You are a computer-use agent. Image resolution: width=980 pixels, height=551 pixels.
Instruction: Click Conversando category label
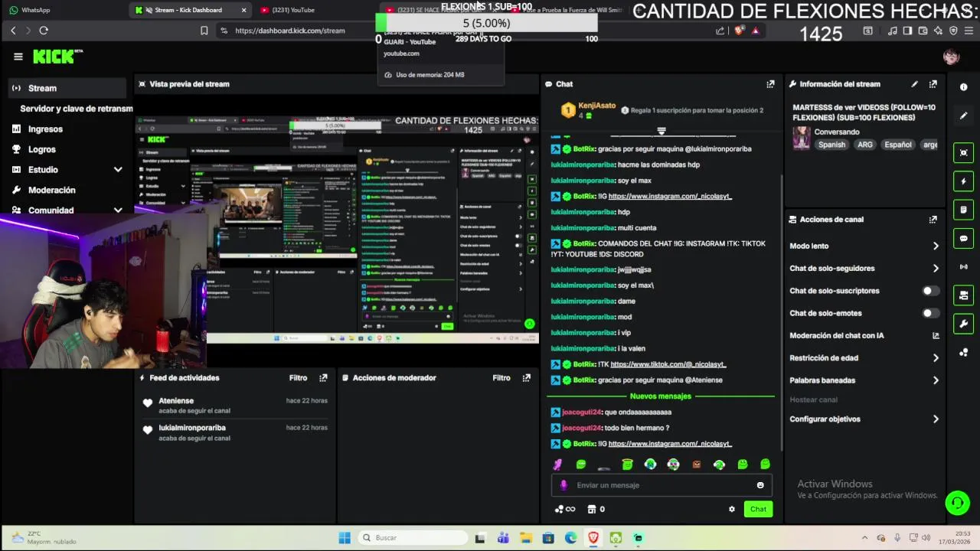coord(837,132)
